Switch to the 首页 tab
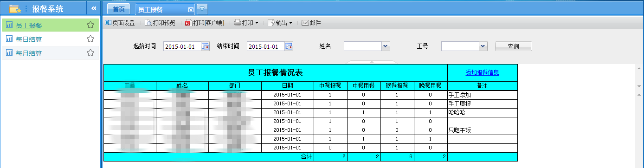644x168 pixels. (119, 9)
